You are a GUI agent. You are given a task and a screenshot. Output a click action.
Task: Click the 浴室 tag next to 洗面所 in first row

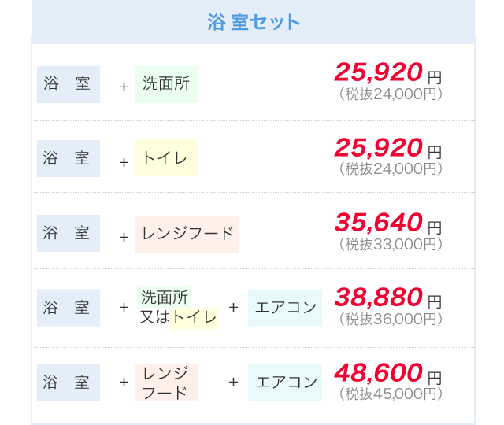[x=69, y=84]
